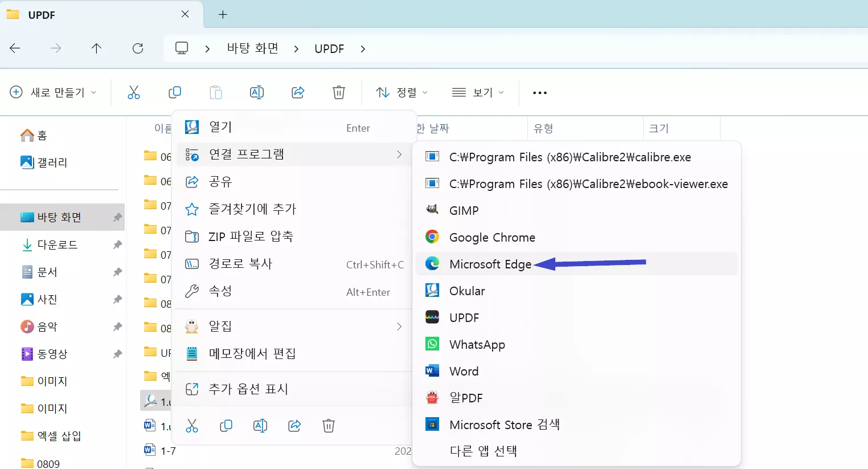Click chevron after UPDF in address bar
The height and width of the screenshot is (469, 868).
point(363,49)
